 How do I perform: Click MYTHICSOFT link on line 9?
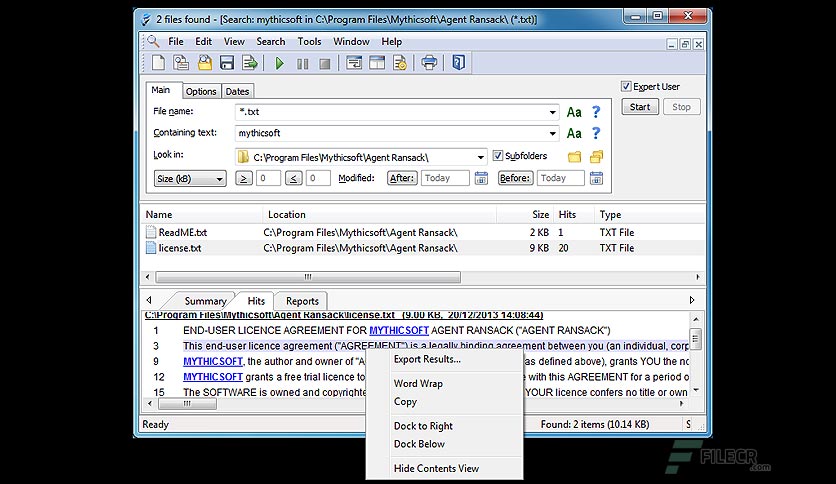213,361
